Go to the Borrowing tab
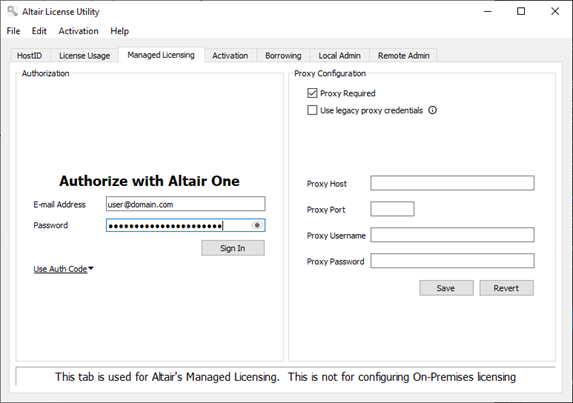 pos(283,56)
